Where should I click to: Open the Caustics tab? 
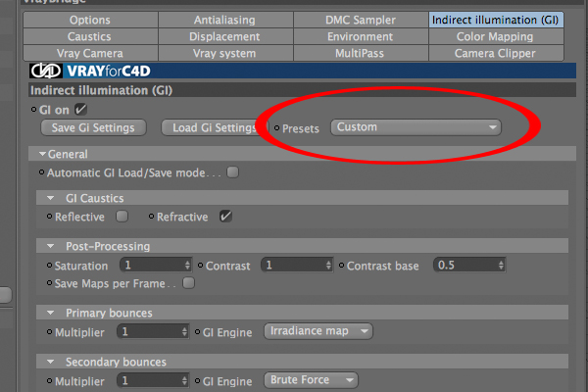(x=90, y=36)
